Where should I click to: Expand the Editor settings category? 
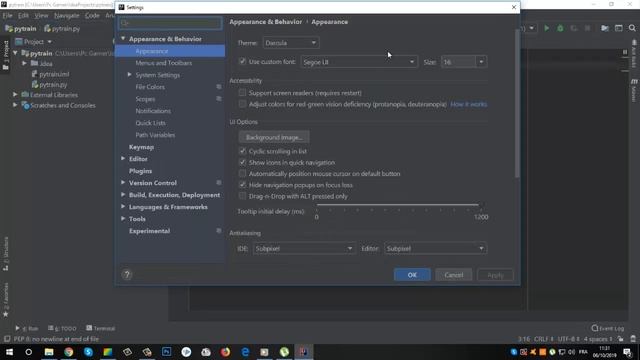(123, 159)
